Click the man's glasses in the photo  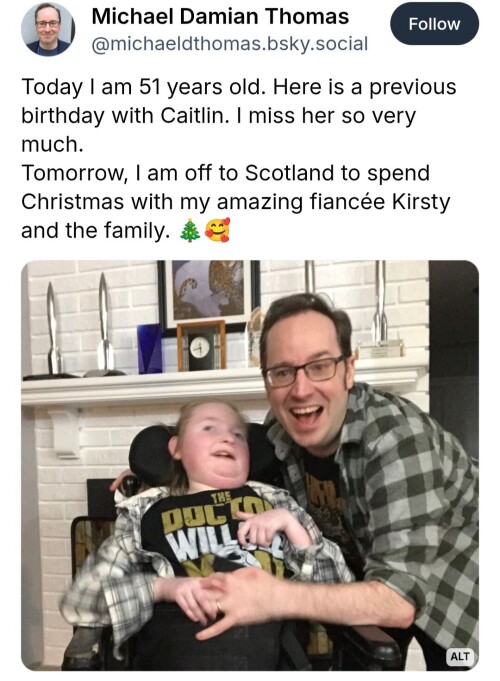(305, 371)
